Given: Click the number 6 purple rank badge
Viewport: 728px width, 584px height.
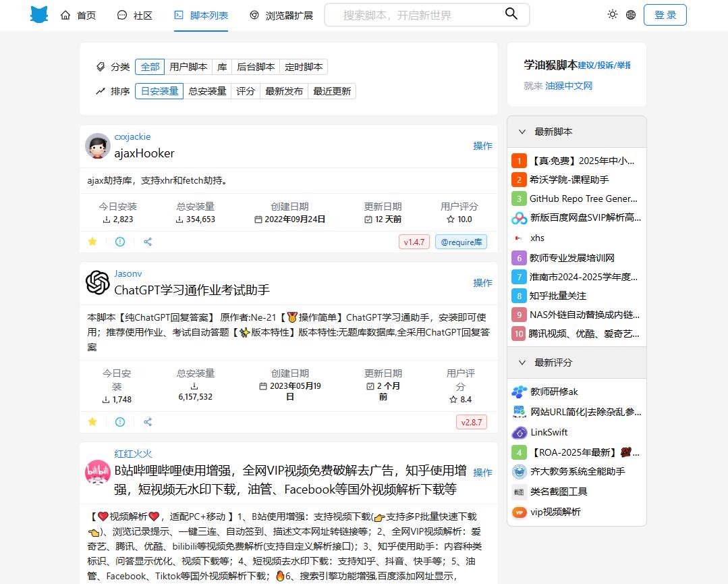Looking at the screenshot, I should pyautogui.click(x=519, y=258).
